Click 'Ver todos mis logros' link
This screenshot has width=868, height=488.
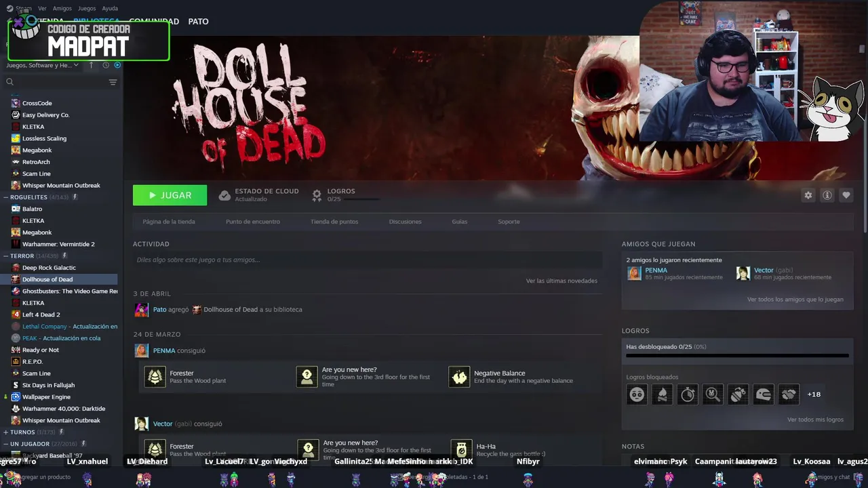815,420
